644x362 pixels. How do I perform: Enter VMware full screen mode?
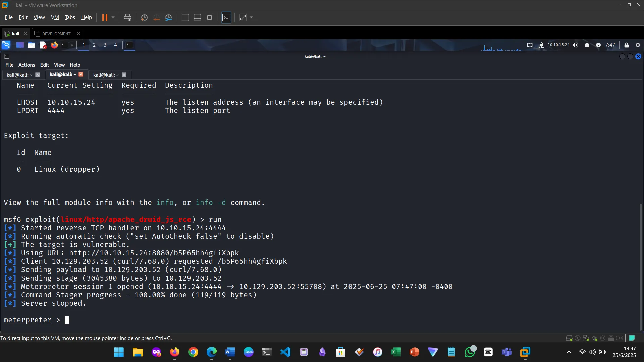[209, 17]
